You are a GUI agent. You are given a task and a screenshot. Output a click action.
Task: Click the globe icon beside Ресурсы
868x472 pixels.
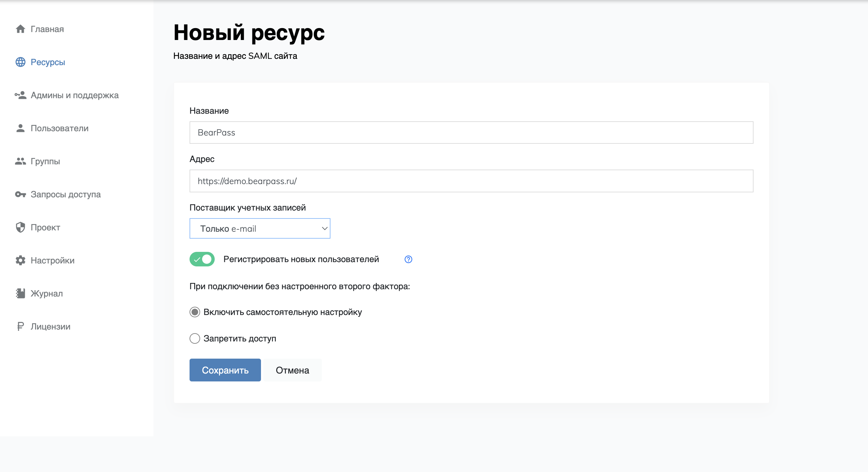coord(20,62)
